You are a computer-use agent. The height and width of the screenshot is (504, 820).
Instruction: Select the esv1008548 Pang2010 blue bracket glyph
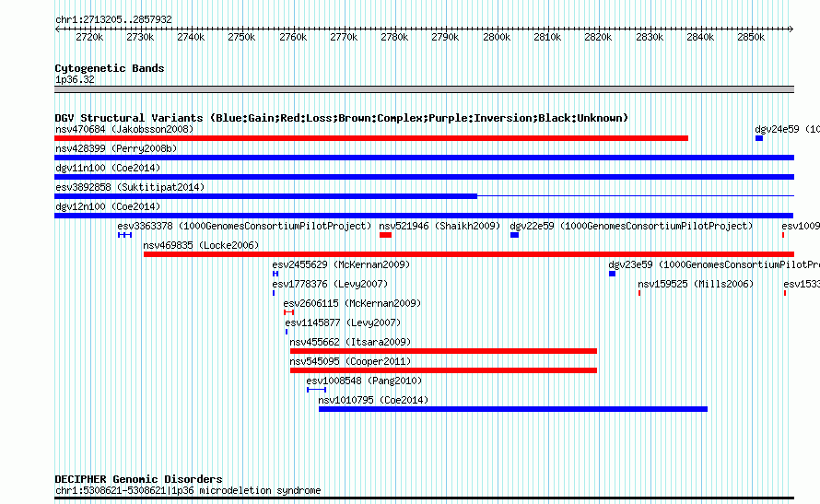coord(316,390)
